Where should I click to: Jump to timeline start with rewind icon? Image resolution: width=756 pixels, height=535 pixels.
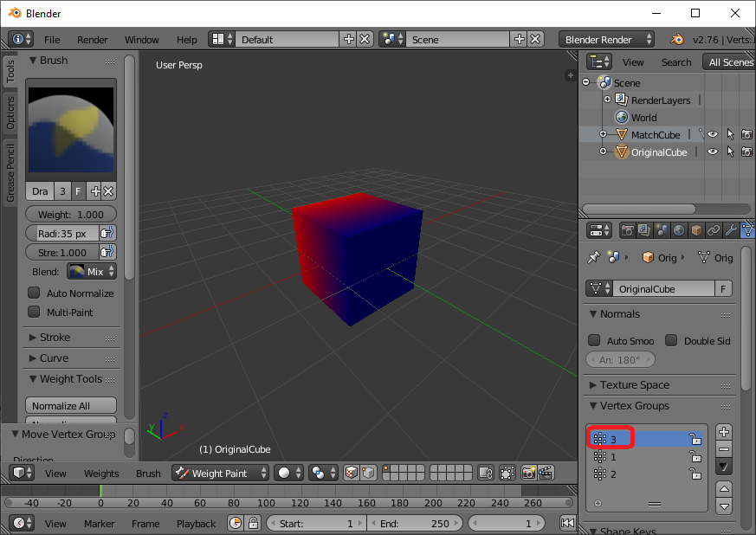coord(567,523)
